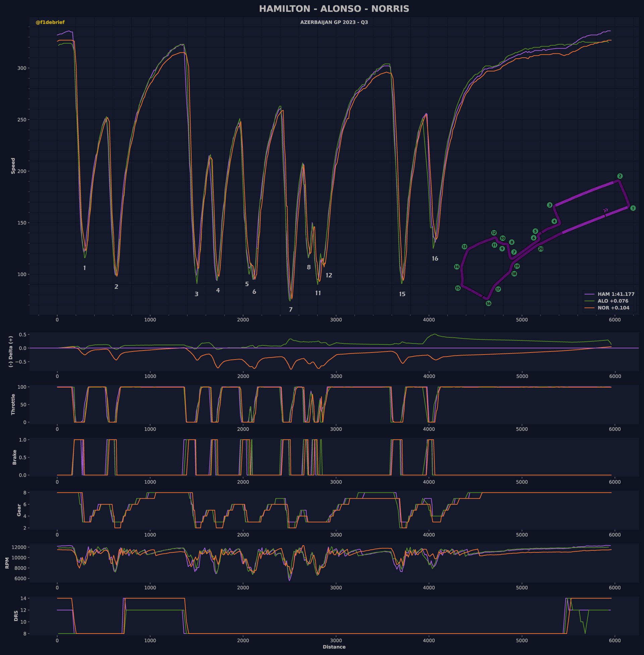Click corner label 15 on speed trace
Screen dimensions: 644x655
point(402,294)
